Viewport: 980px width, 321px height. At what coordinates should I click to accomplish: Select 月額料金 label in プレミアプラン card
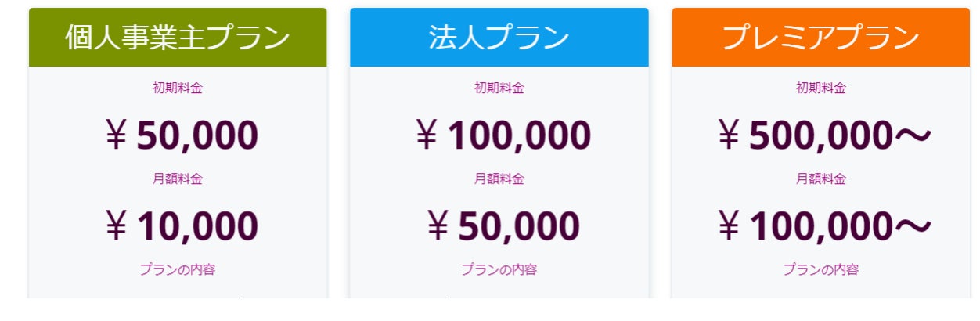pyautogui.click(x=820, y=179)
